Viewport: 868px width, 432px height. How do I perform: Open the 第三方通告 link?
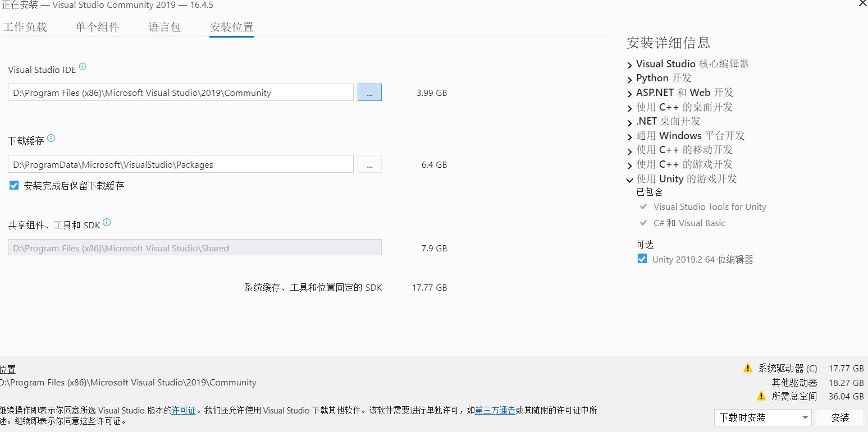click(x=495, y=410)
